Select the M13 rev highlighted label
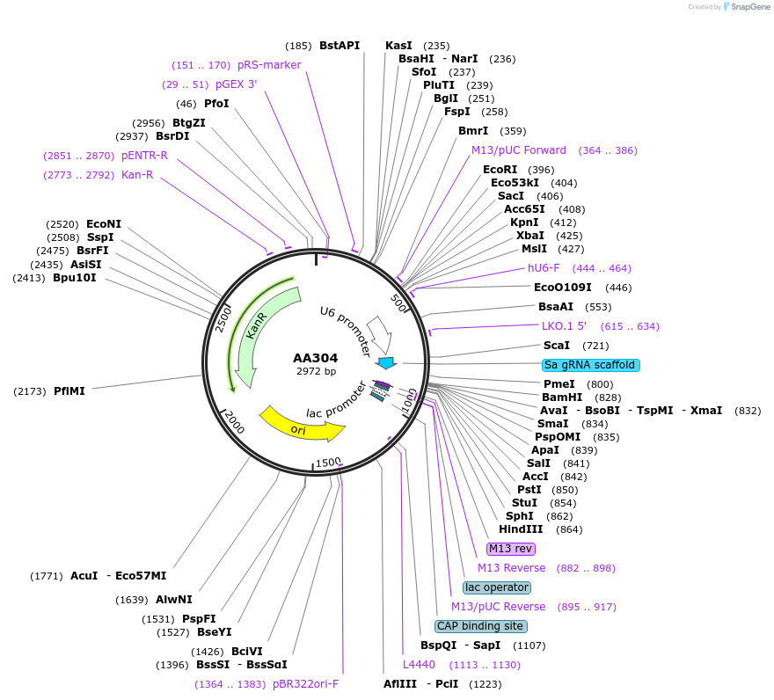This screenshot has width=774, height=700. [509, 549]
